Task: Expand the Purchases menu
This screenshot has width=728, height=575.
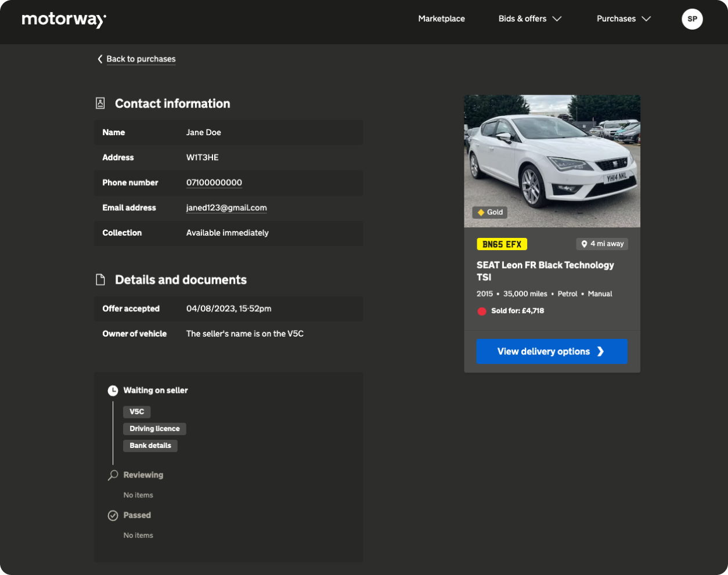Action: [624, 19]
